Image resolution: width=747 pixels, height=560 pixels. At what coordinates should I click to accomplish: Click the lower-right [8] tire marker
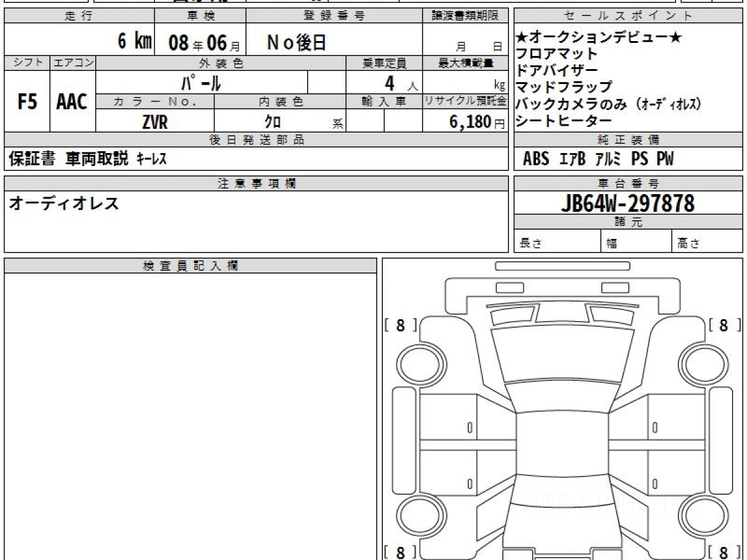pos(724,552)
